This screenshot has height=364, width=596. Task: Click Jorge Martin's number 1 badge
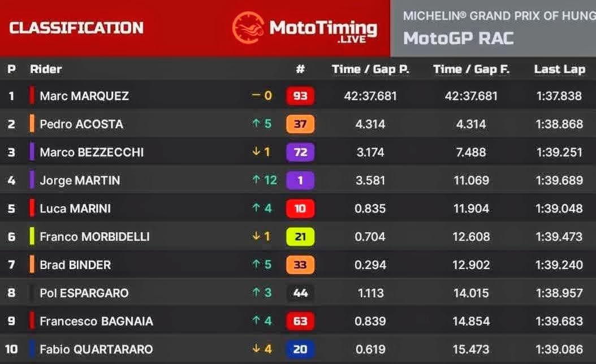300,180
